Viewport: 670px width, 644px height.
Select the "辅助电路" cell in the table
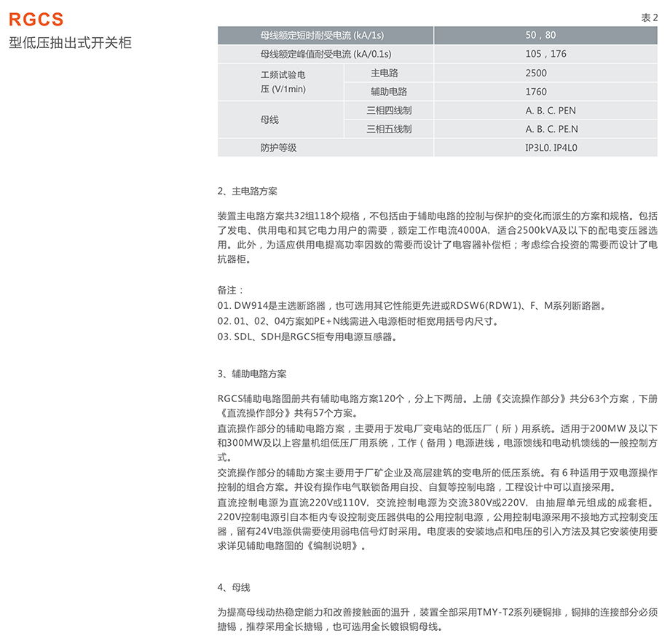click(389, 92)
